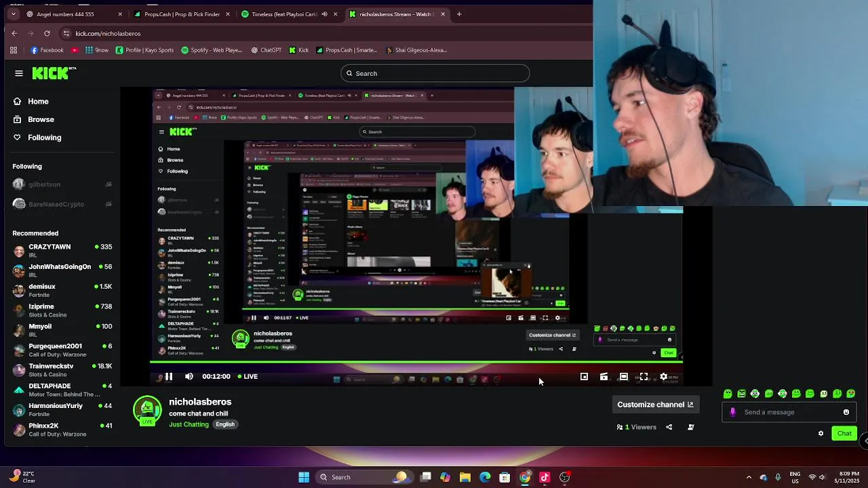
Task: Open recommended channel Iziprime
Action: pos(61,310)
